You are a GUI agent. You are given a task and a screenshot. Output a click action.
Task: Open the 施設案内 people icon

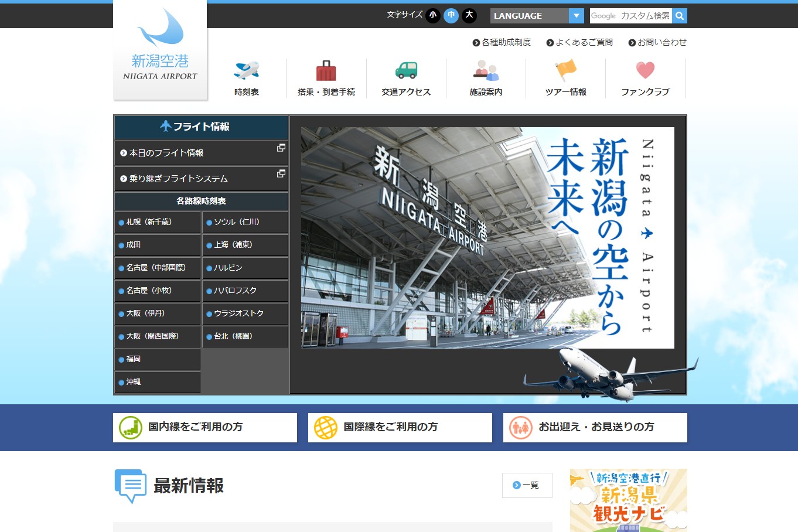coord(486,70)
